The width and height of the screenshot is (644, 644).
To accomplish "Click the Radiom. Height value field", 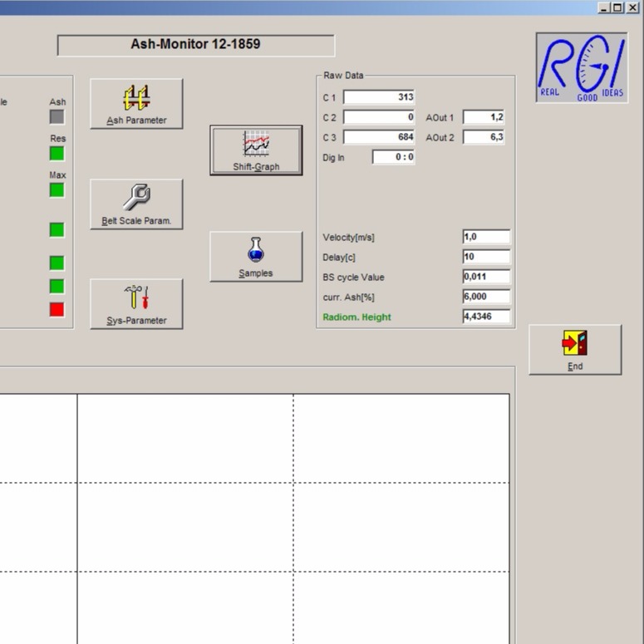I will coord(486,317).
